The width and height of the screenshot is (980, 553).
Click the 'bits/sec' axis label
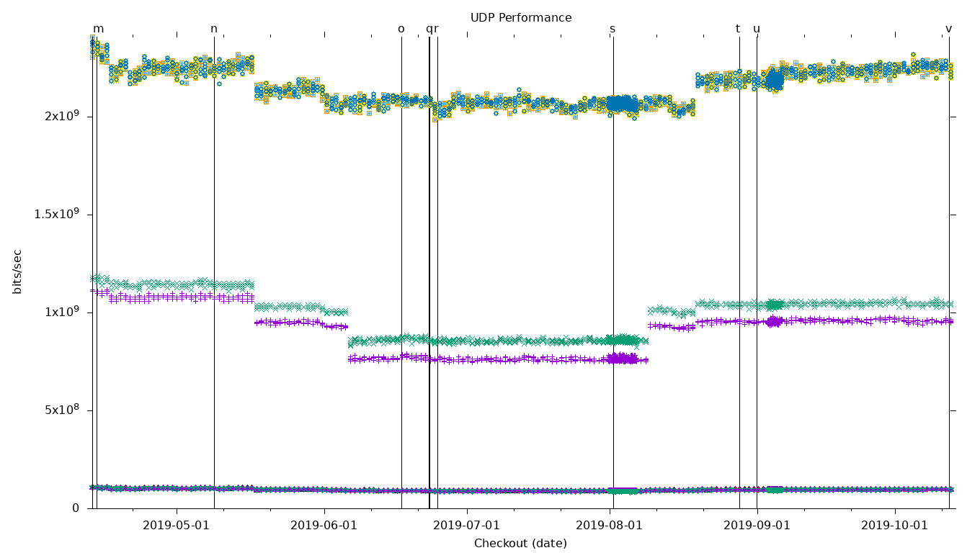tap(17, 271)
